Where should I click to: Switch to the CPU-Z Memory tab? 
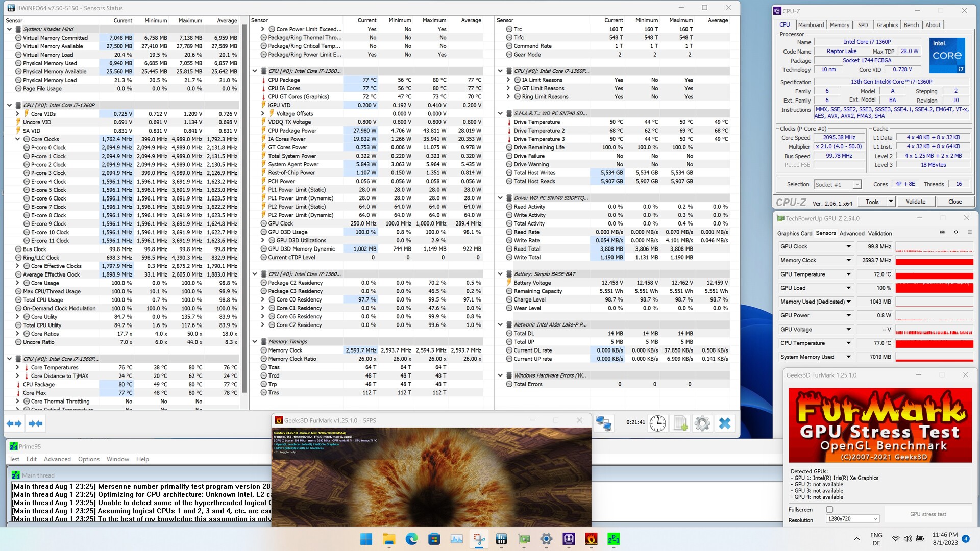point(839,25)
